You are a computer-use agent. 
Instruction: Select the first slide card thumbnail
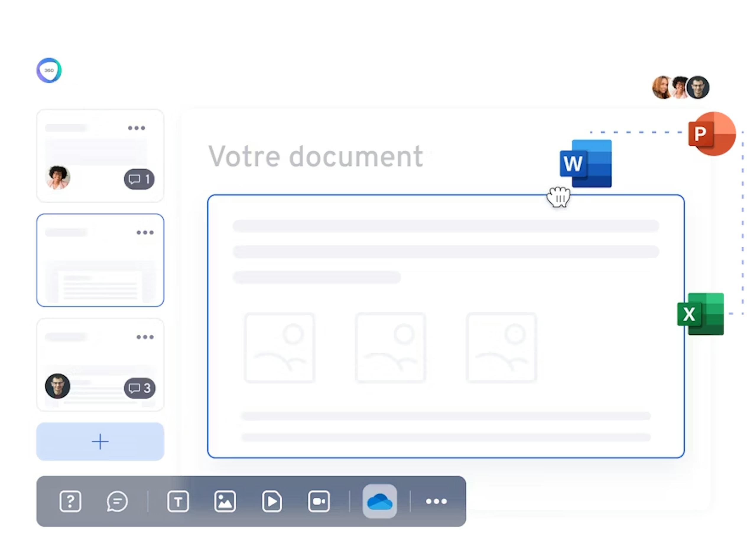click(100, 156)
